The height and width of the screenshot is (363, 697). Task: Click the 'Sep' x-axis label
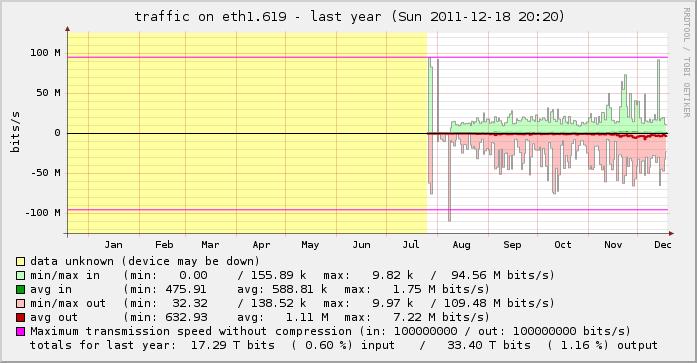(x=512, y=245)
